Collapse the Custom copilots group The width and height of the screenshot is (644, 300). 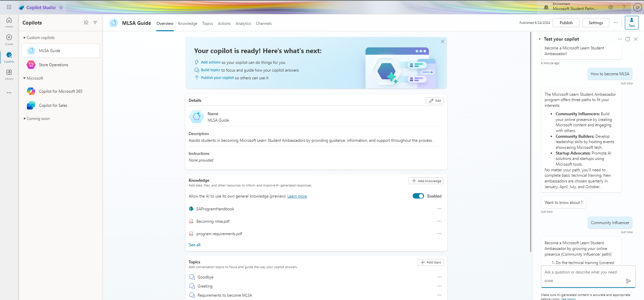coord(25,38)
